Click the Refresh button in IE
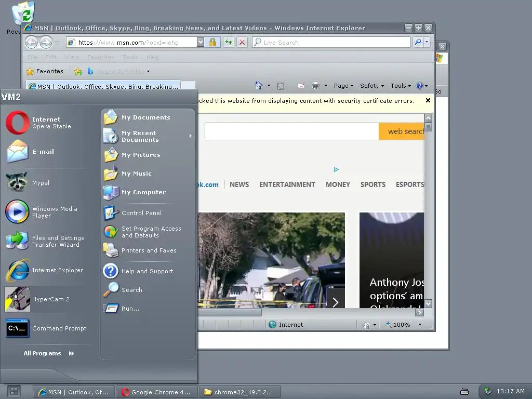Viewport: 532px width, 399px height. [x=229, y=42]
